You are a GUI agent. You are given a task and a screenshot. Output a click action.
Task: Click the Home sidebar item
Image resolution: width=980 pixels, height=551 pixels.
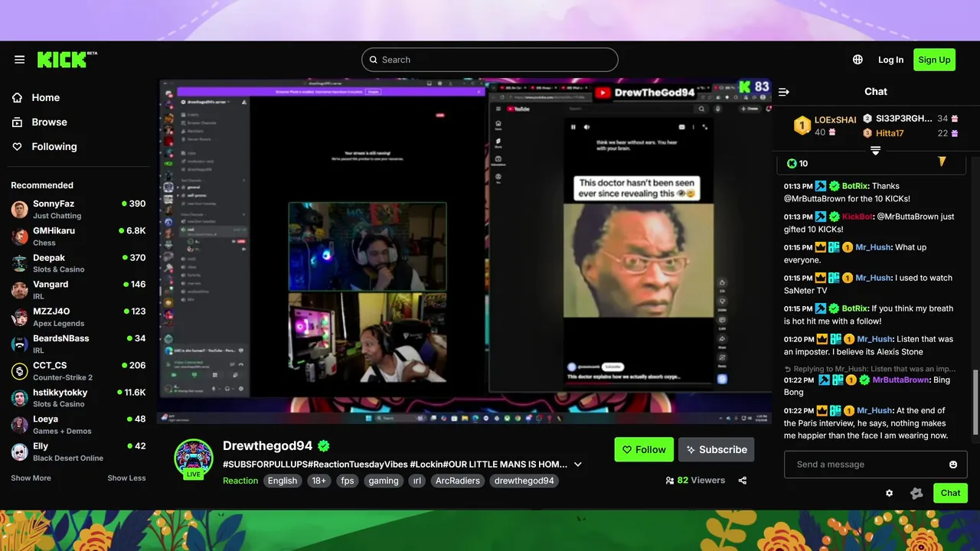[x=78, y=98]
